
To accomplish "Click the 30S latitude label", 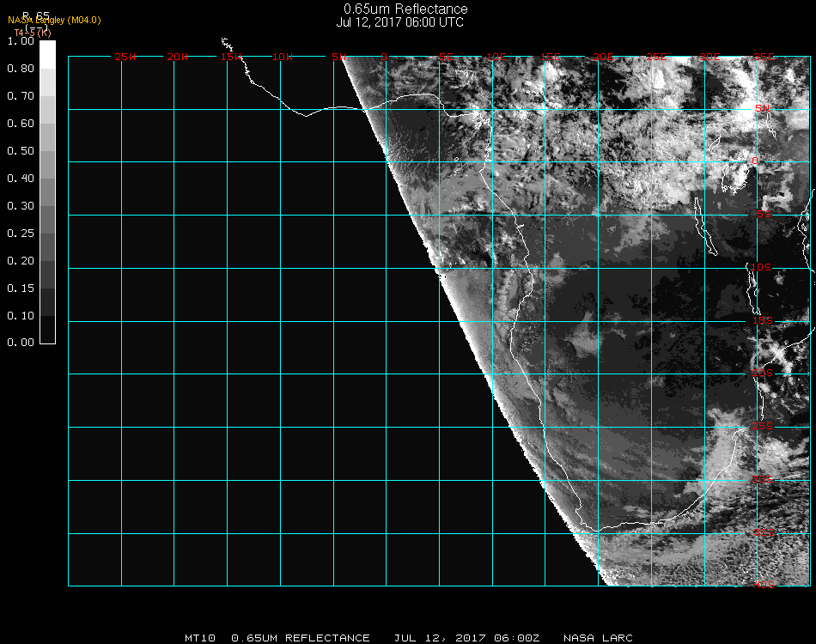I will [x=763, y=479].
